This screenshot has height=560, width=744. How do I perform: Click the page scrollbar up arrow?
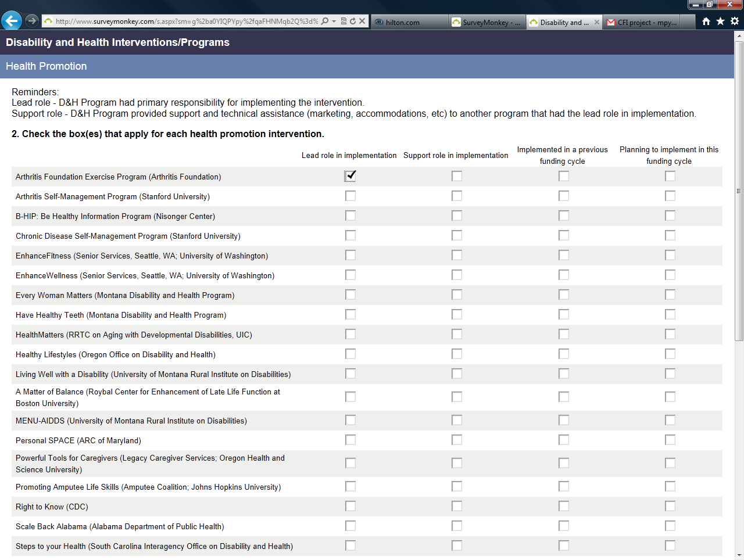coord(739,35)
